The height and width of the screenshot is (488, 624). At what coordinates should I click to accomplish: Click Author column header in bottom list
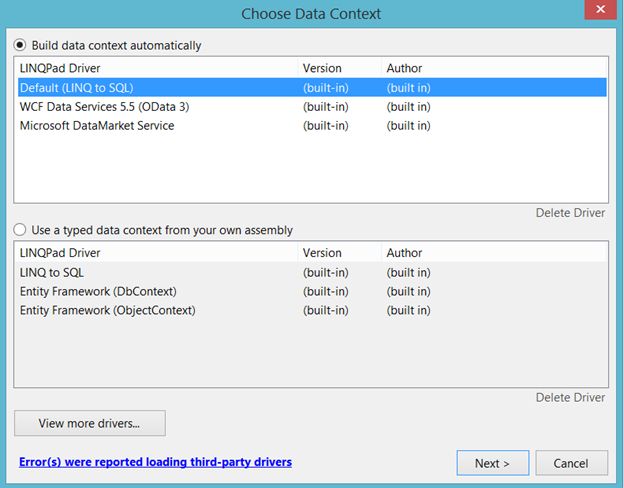click(x=404, y=253)
